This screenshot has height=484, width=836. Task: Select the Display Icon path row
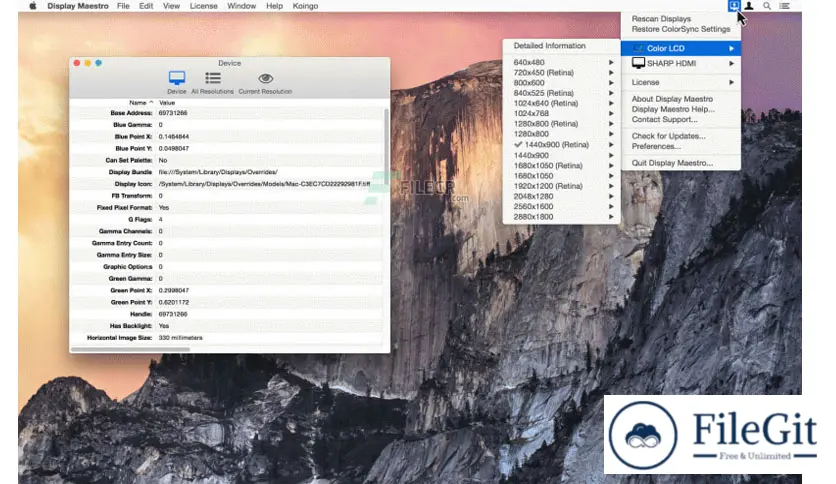pyautogui.click(x=227, y=184)
